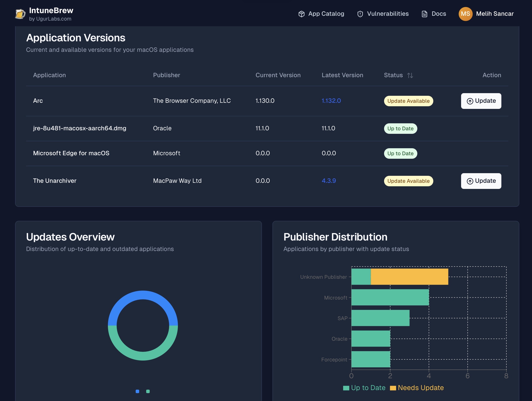Click the Current Version column header

[278, 75]
